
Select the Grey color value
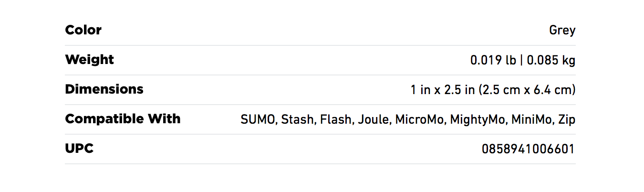[562, 31]
